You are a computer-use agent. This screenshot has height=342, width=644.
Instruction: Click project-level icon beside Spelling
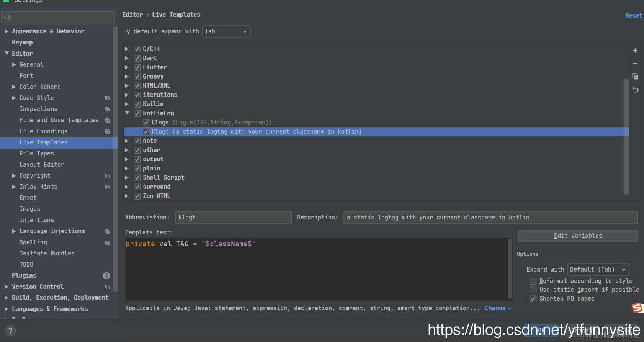[107, 242]
